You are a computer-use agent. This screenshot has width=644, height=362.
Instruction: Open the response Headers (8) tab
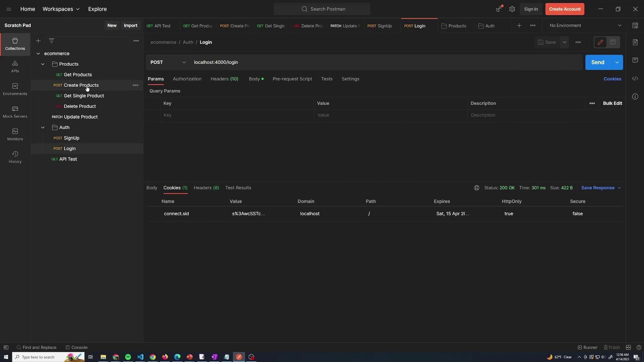point(206,188)
